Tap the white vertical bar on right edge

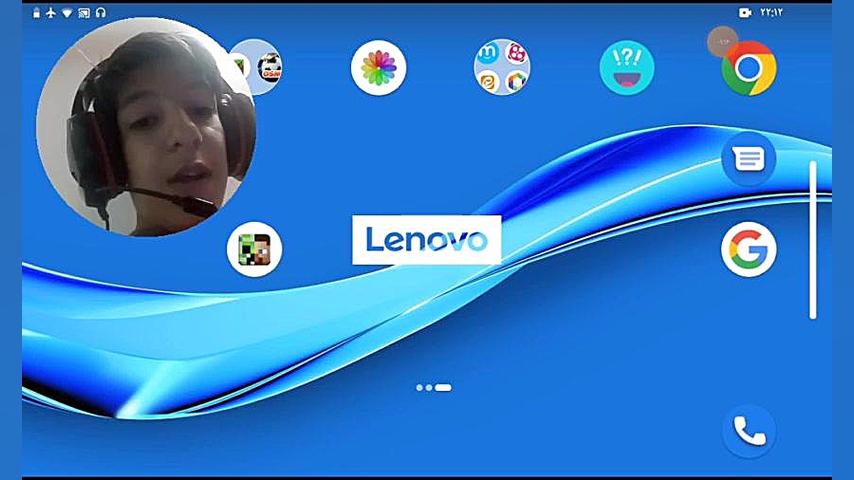coord(813,240)
